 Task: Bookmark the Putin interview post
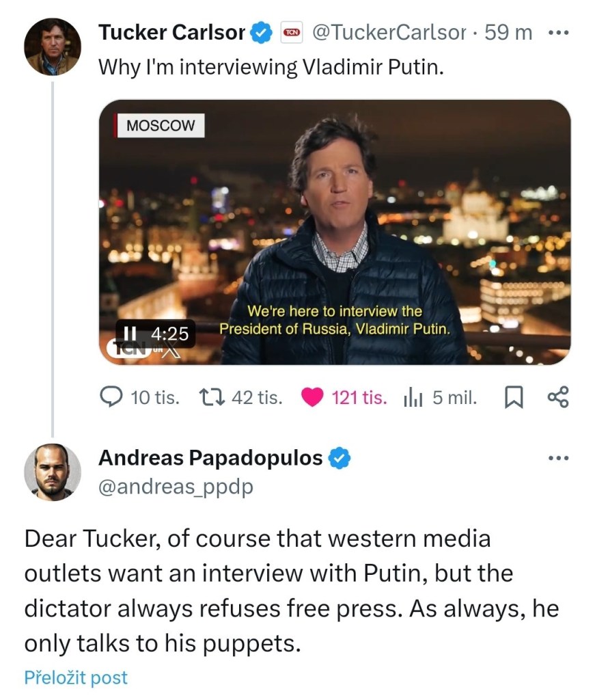point(512,397)
